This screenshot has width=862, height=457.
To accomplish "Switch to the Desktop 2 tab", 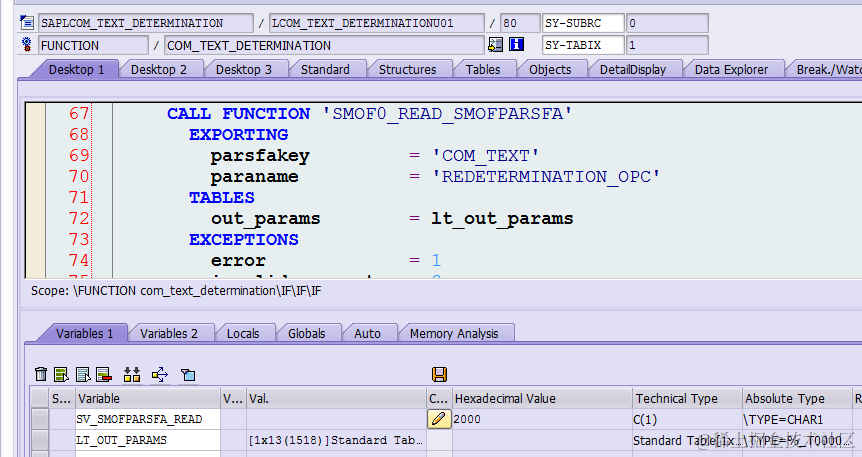I will click(x=159, y=69).
